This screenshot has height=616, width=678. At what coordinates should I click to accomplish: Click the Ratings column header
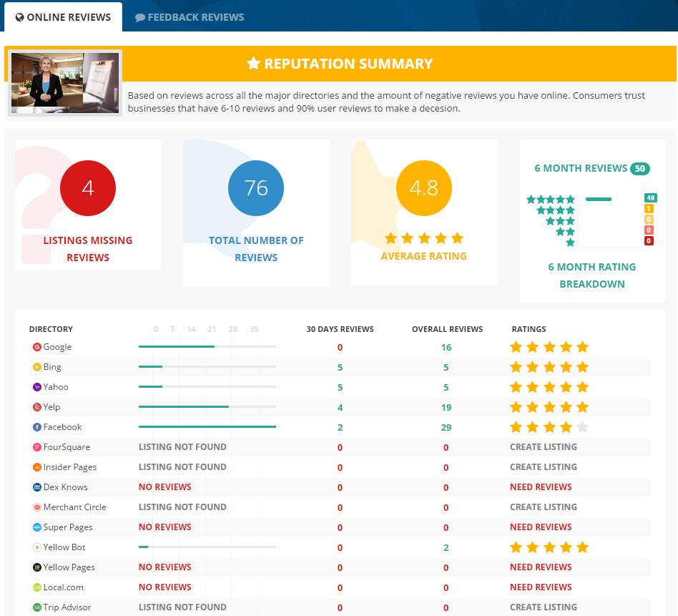[529, 329]
